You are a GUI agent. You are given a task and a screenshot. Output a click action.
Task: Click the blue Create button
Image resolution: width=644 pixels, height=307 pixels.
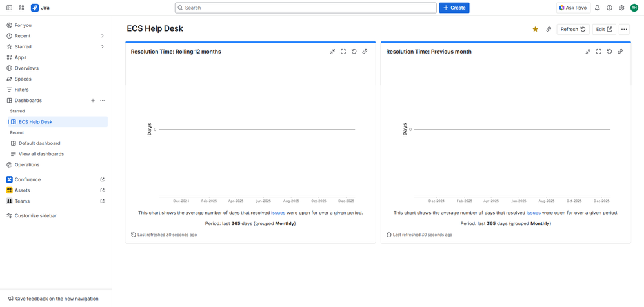click(454, 8)
